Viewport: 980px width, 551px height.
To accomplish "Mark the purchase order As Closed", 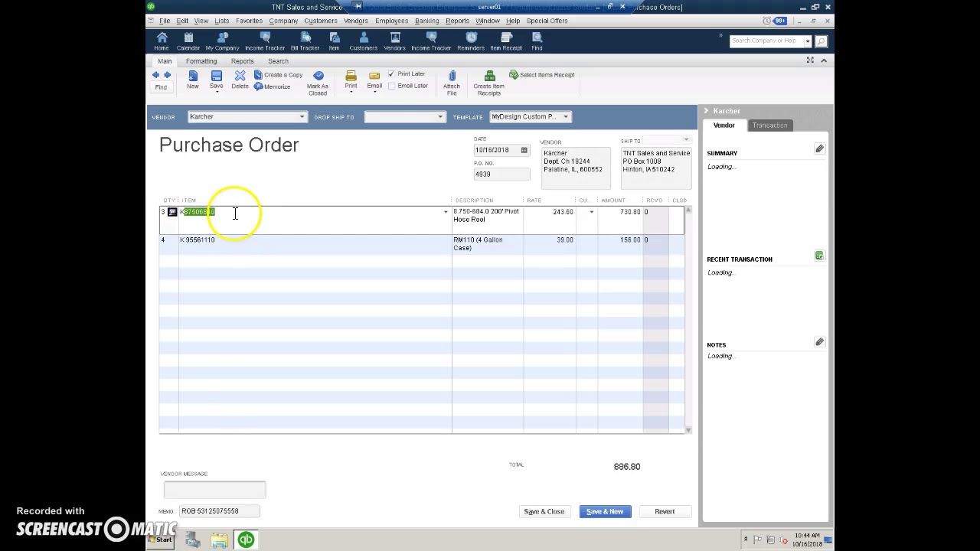I will coord(318,83).
